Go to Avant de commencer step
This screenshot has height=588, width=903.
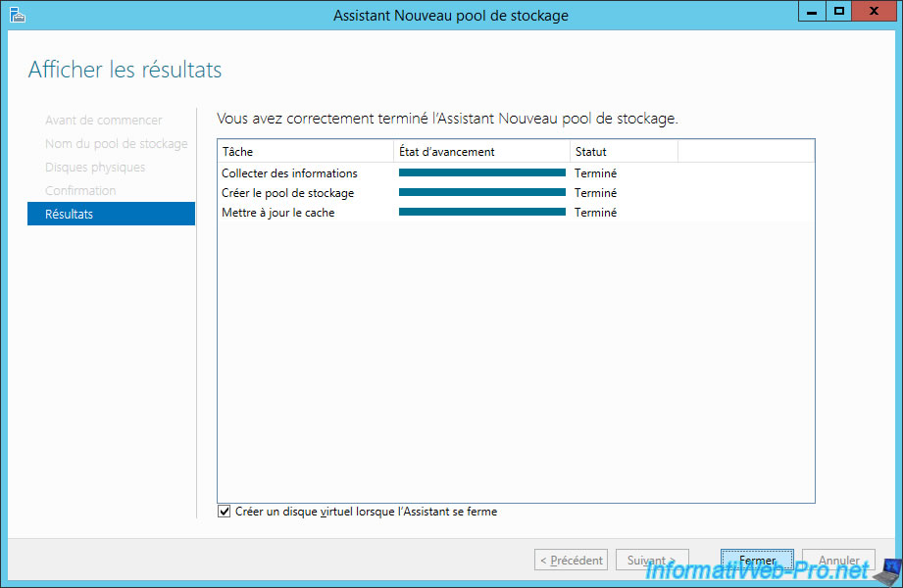tap(104, 120)
